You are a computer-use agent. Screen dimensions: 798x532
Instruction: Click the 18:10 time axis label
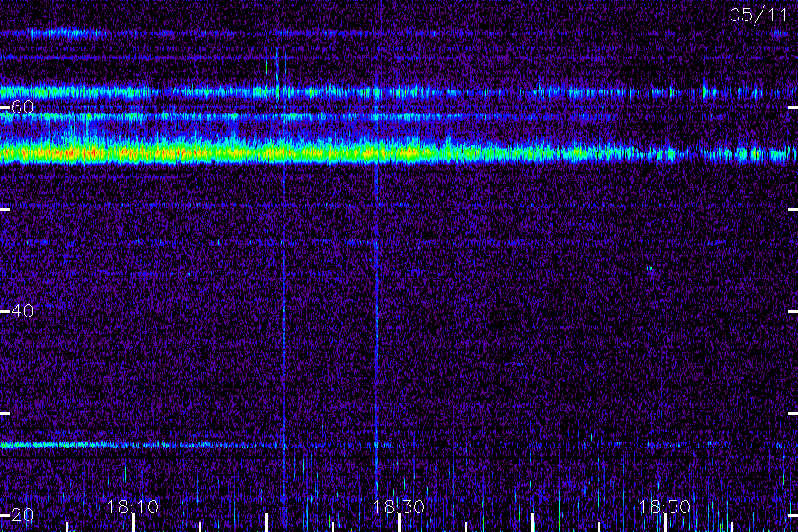pos(132,507)
